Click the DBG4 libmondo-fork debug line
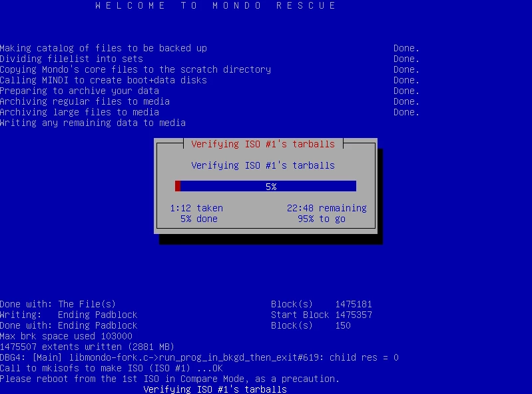The height and width of the screenshot is (394, 532). click(x=199, y=357)
